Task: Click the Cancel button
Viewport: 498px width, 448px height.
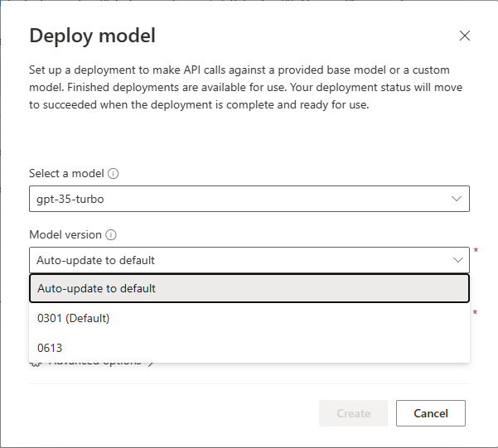Action: [430, 413]
